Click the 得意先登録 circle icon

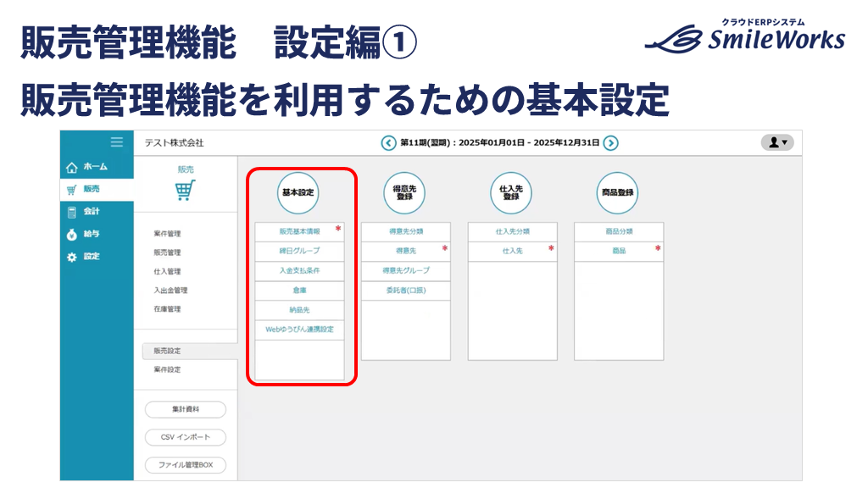coord(404,192)
